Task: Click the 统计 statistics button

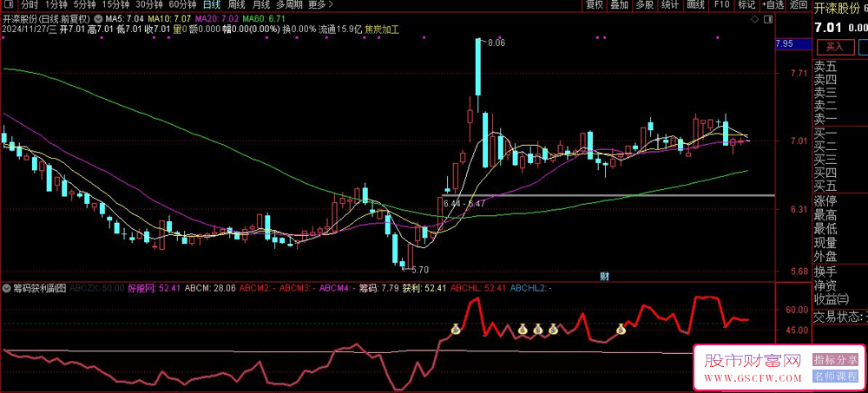Action: point(670,5)
